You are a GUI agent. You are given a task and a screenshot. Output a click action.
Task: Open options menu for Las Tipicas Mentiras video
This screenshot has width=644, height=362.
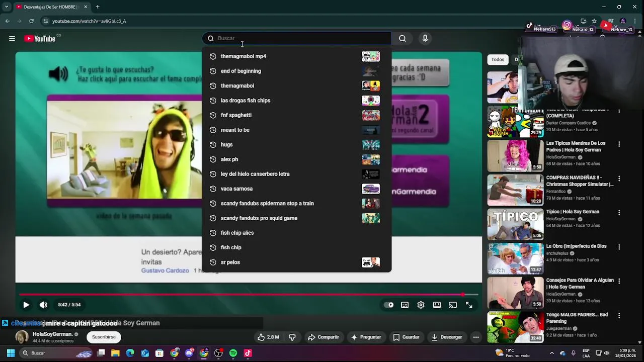619,144
